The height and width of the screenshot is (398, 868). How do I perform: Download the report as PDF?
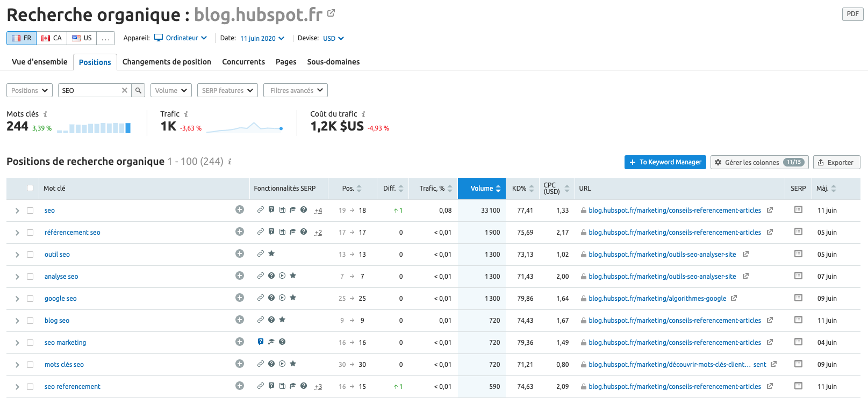point(852,14)
